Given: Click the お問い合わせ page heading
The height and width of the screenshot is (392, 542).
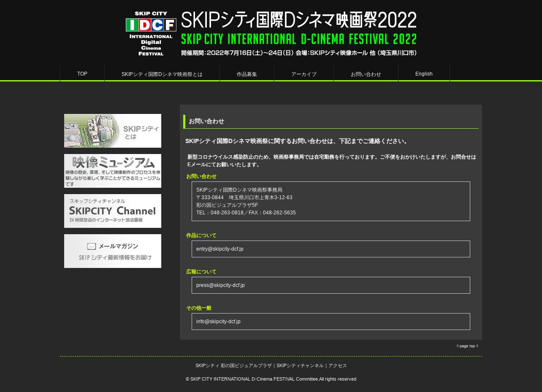Looking at the screenshot, I should (206, 121).
